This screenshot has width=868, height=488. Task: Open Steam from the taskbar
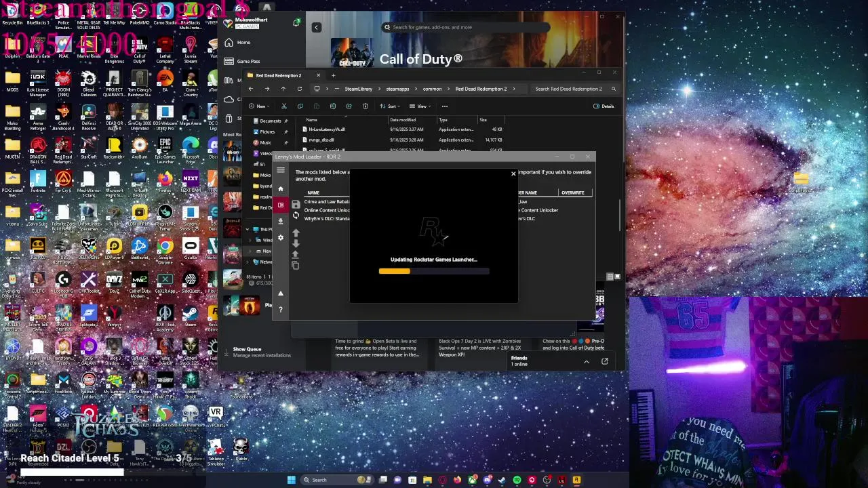coord(502,480)
